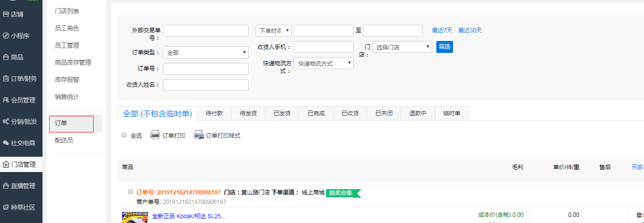The width and height of the screenshot is (644, 223).
Task: Open 商品库存管理 in the submenu
Action: tap(73, 62)
